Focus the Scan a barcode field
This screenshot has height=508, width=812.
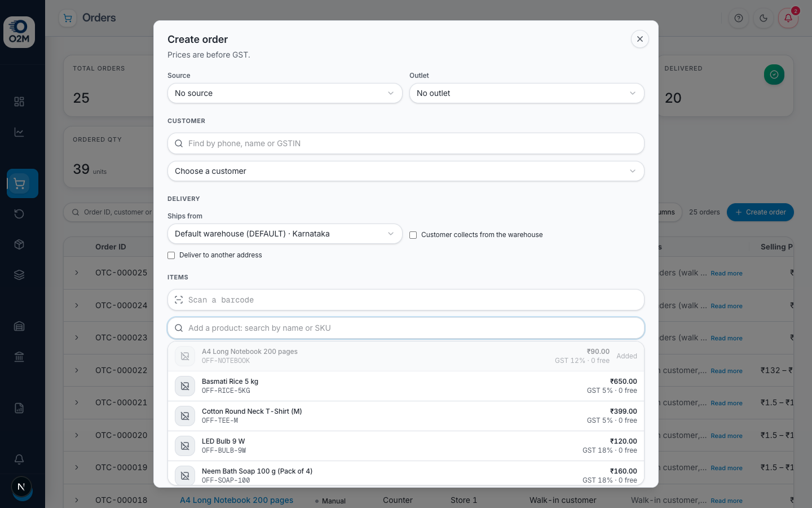[406, 300]
